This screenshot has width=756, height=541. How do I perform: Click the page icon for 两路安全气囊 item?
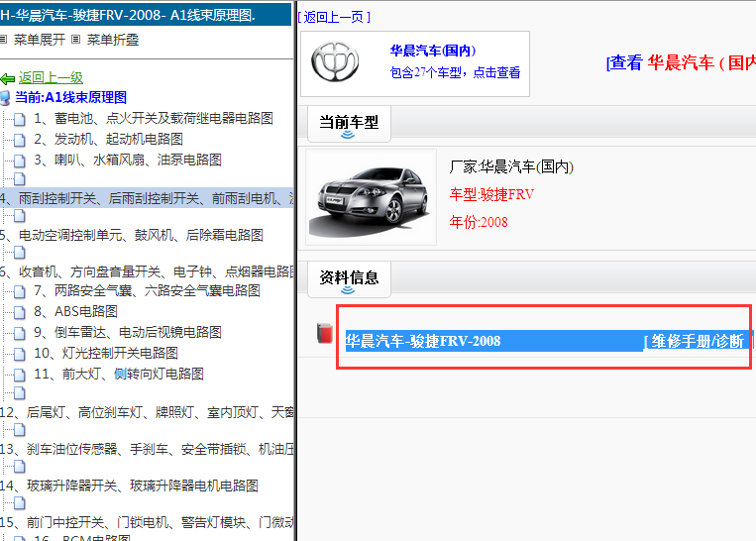(x=19, y=291)
